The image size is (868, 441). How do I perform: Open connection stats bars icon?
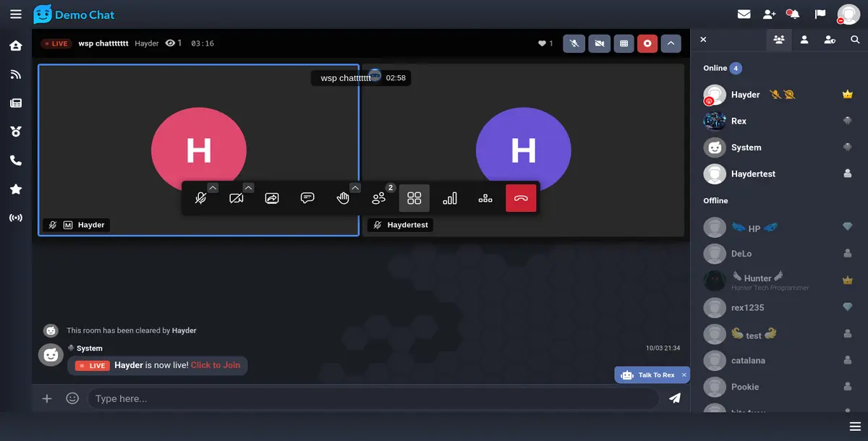(450, 198)
